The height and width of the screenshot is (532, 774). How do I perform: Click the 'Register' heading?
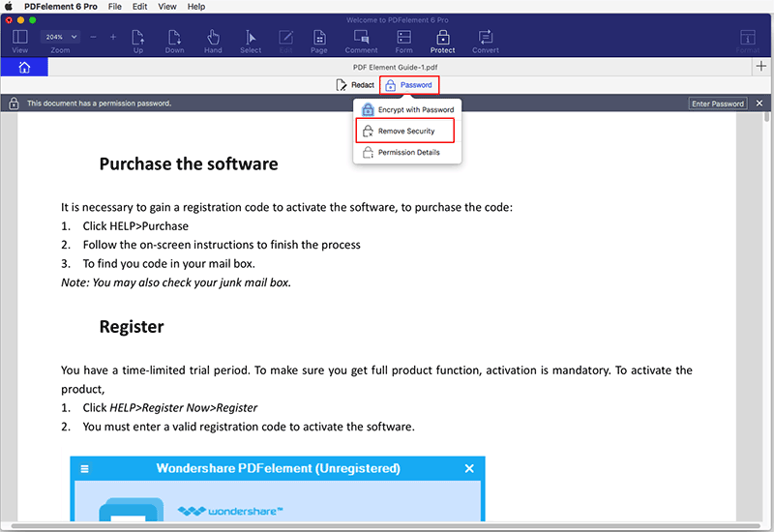point(132,327)
